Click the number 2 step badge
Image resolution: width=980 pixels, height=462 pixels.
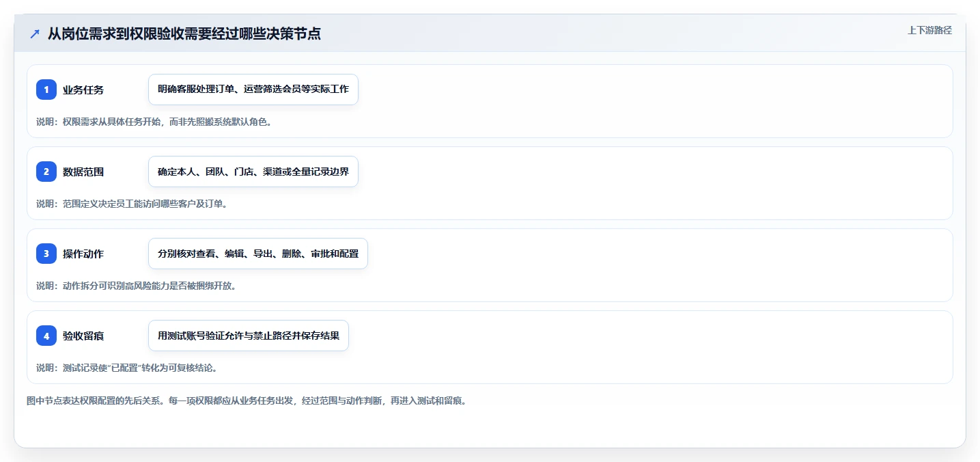point(46,172)
